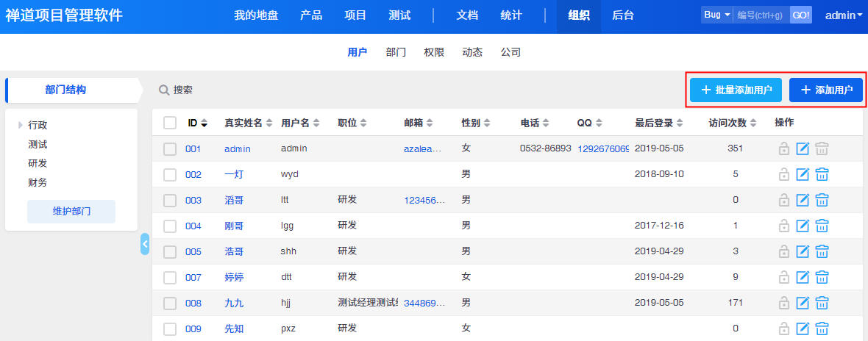Click the lock icon in 滔哥 row
Screen dimensions: 868x341
click(784, 200)
